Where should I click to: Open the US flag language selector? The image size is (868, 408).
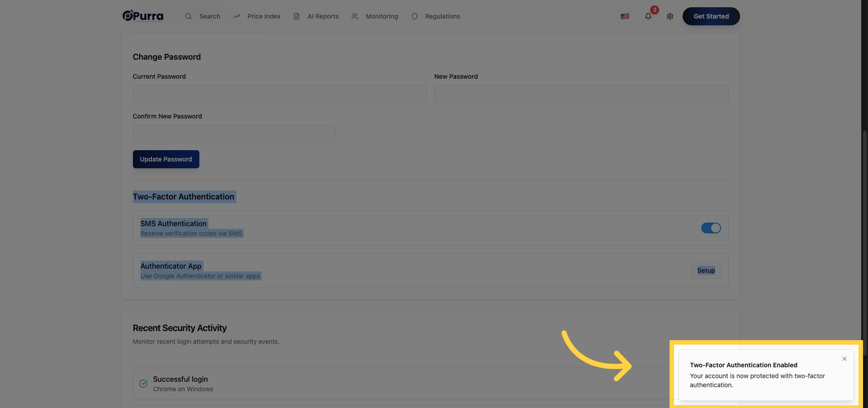click(x=625, y=16)
